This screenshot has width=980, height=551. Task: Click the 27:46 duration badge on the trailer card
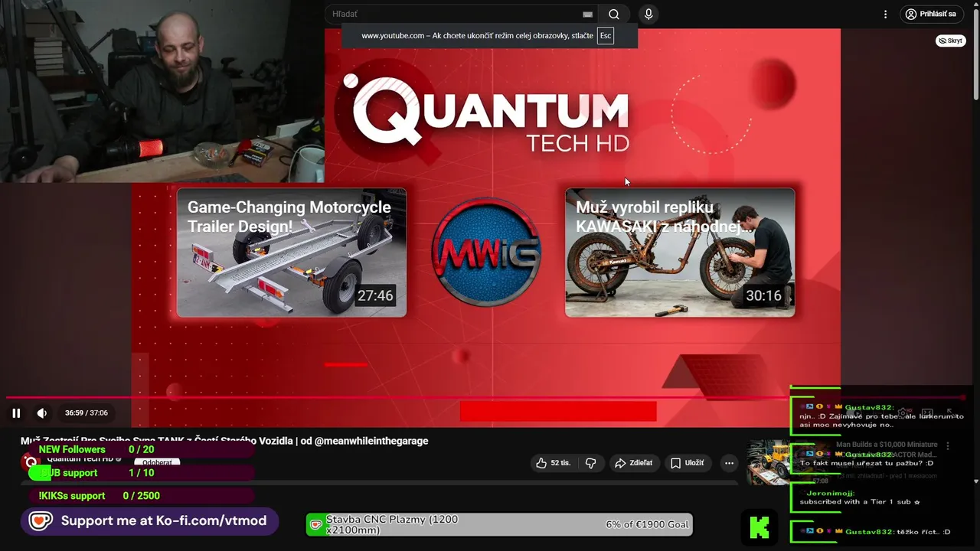click(x=375, y=295)
